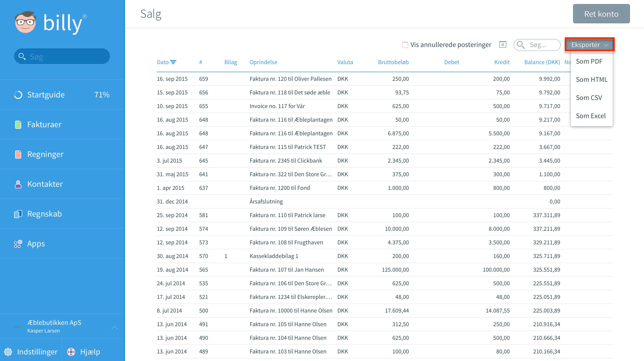Open Fakturaer in sidebar
The height and width of the screenshot is (361, 644).
pyautogui.click(x=63, y=124)
